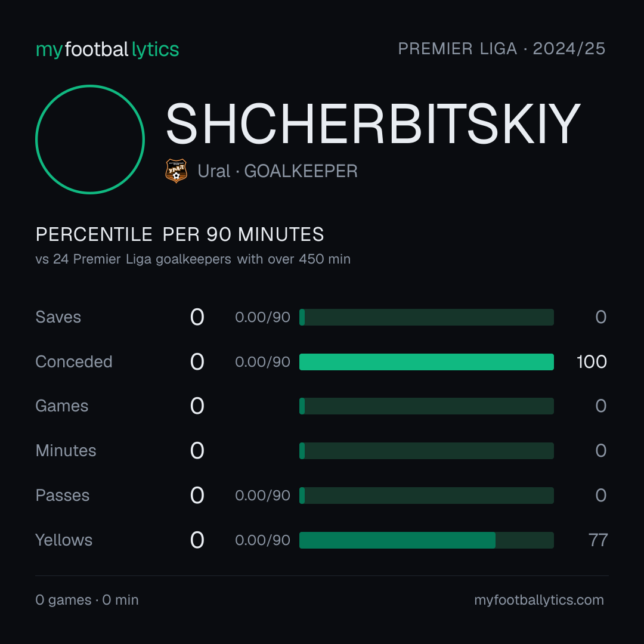The height and width of the screenshot is (644, 644).
Task: Select the Conceded stat label
Action: coord(74,362)
